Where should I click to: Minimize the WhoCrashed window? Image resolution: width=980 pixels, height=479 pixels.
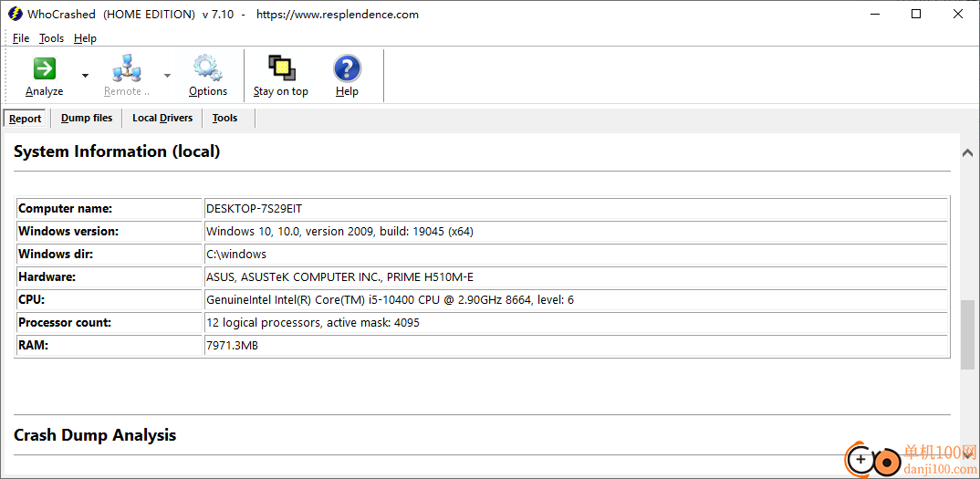click(x=875, y=14)
